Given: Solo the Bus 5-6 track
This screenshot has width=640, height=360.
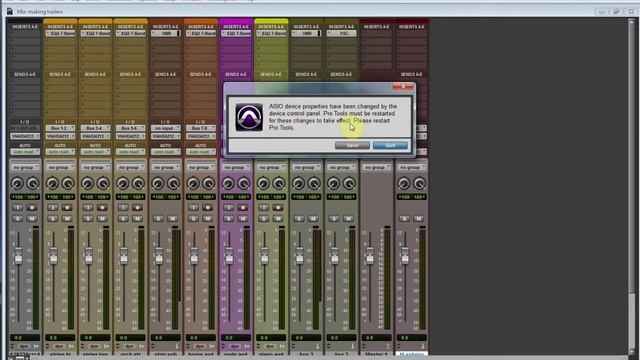Looking at the screenshot, I should pyautogui.click(x=123, y=219).
